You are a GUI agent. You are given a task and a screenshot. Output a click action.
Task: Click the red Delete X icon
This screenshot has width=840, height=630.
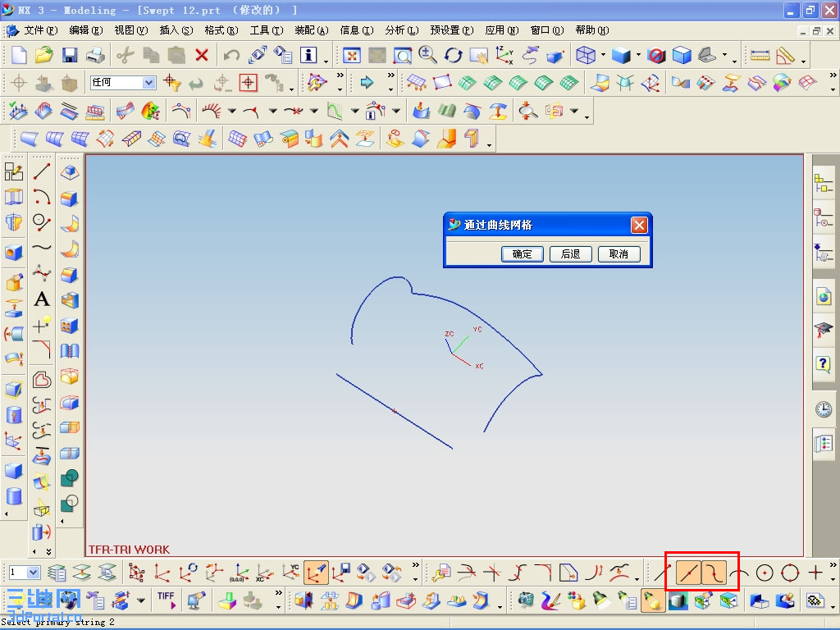[202, 55]
